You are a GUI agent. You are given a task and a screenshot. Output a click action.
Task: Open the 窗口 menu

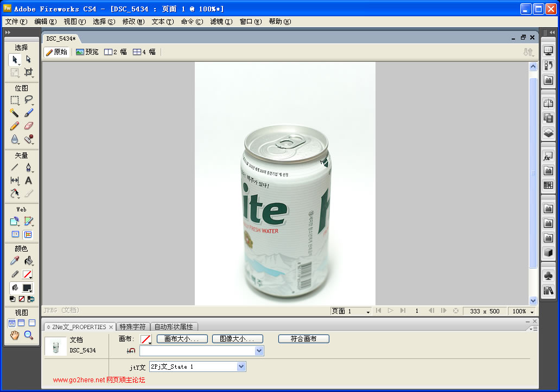pos(250,22)
